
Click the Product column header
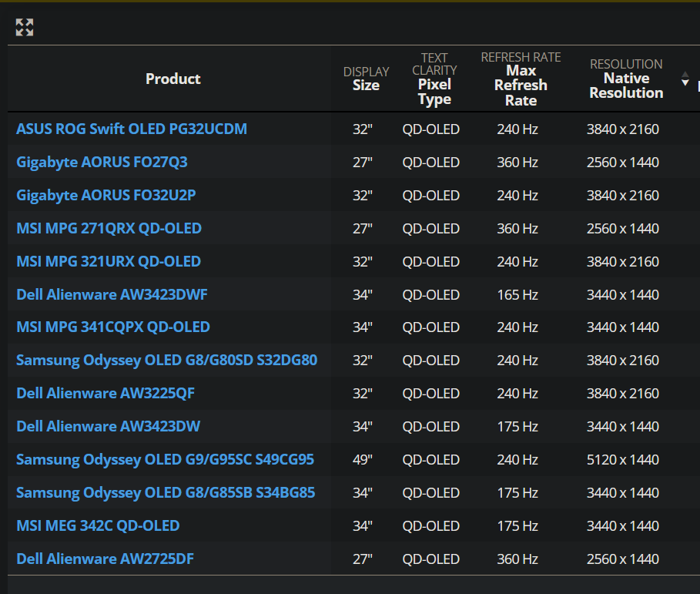[172, 79]
